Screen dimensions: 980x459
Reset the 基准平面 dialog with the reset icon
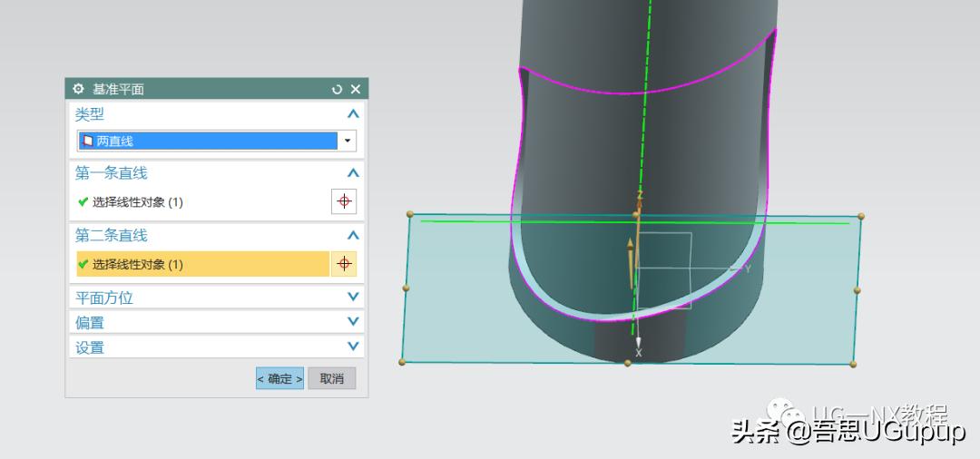click(x=338, y=89)
